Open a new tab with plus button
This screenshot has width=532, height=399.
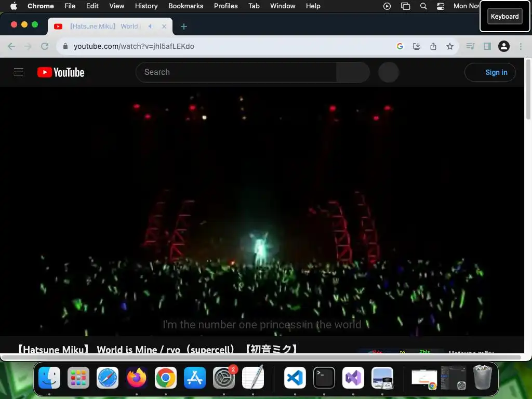click(184, 26)
